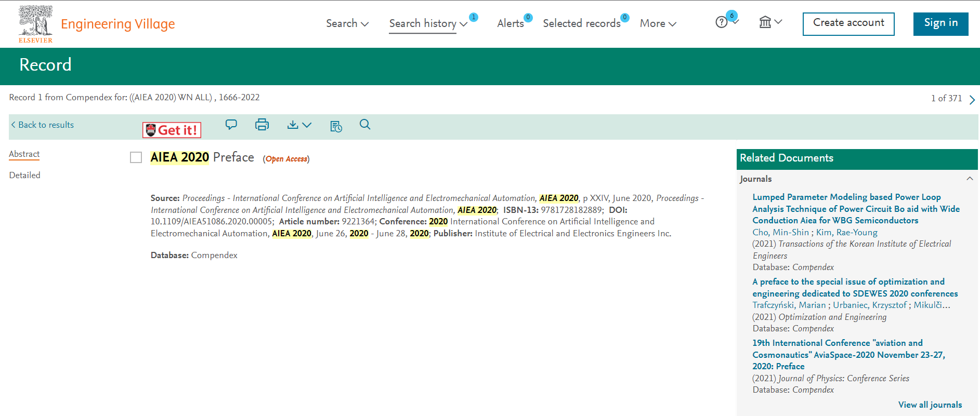Click the feedback speech bubble icon
The height and width of the screenshot is (416, 980).
click(231, 125)
